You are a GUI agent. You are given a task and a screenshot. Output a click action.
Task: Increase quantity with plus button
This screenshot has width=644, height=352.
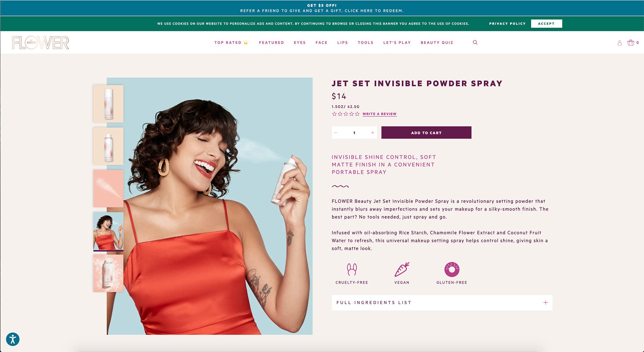[x=373, y=133]
